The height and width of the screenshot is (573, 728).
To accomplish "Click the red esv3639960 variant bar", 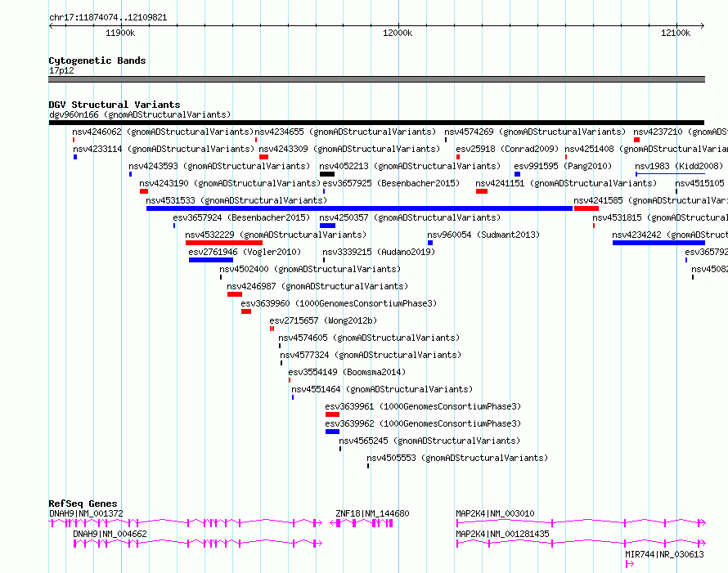I will click(246, 311).
